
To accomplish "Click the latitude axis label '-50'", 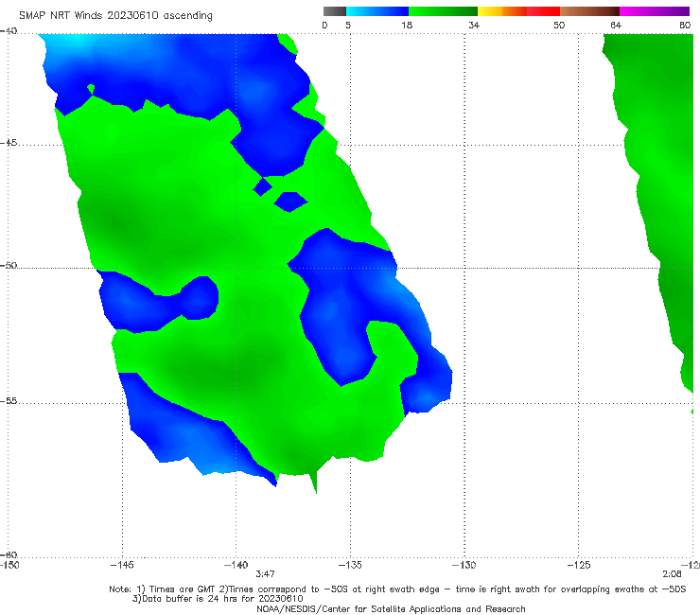I will click(9, 265).
